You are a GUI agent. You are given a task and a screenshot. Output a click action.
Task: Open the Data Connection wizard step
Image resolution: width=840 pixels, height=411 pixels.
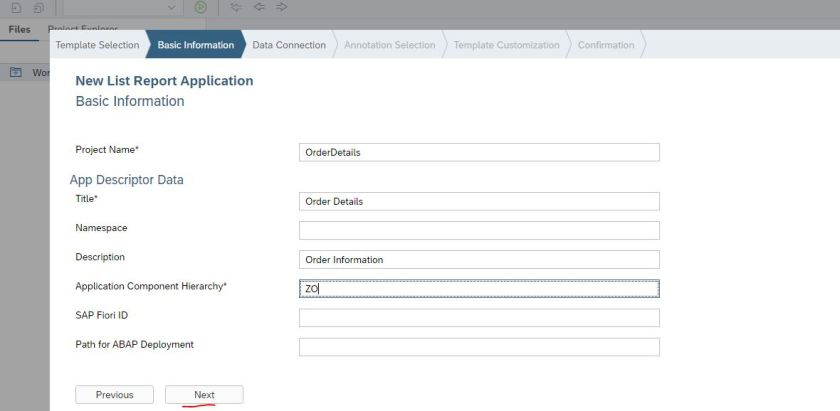(x=288, y=45)
